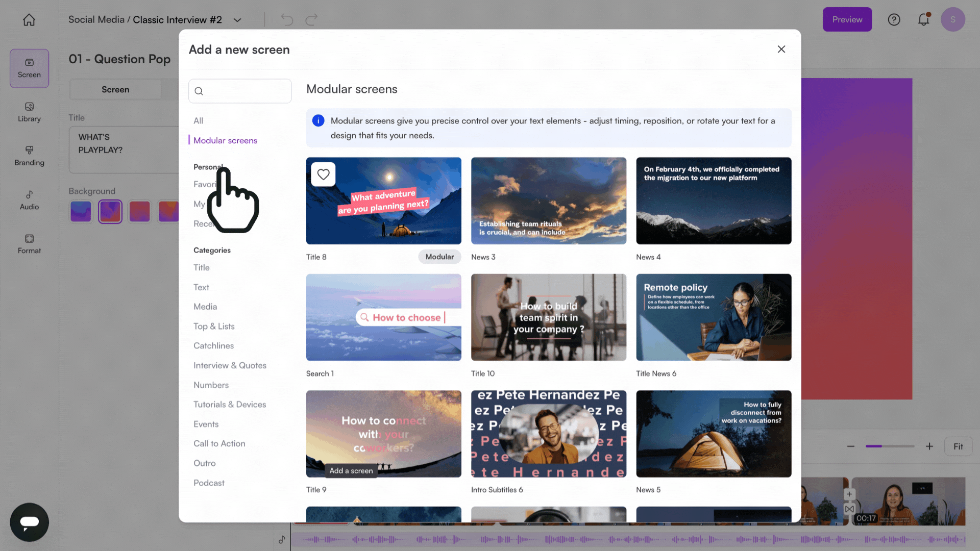Open the Library sidebar panel
The height and width of the screenshot is (551, 980).
point(29,112)
